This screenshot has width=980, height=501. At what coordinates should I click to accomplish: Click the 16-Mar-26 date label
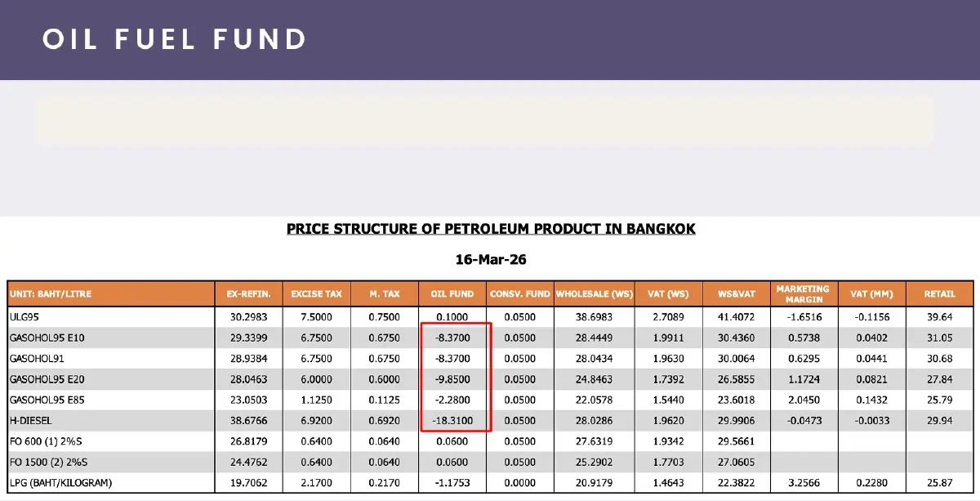click(490, 260)
